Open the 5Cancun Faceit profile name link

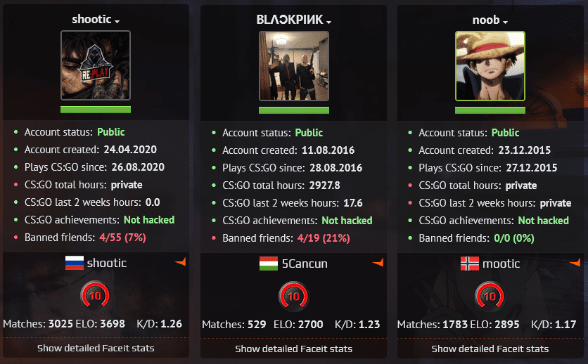[x=305, y=264]
